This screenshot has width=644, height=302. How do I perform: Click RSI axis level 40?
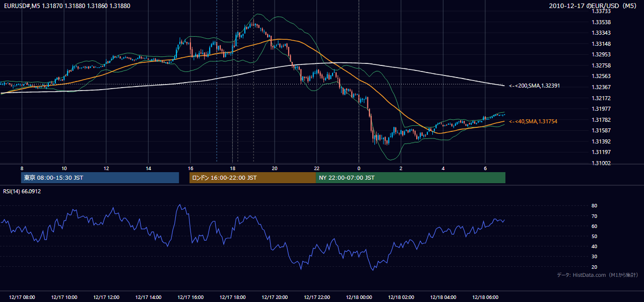[x=594, y=247]
